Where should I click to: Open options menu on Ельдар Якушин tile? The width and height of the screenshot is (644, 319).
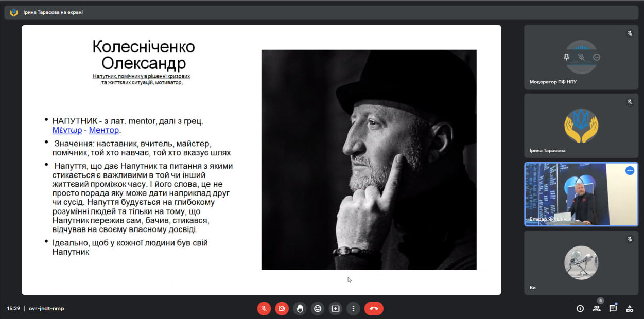coord(630,170)
